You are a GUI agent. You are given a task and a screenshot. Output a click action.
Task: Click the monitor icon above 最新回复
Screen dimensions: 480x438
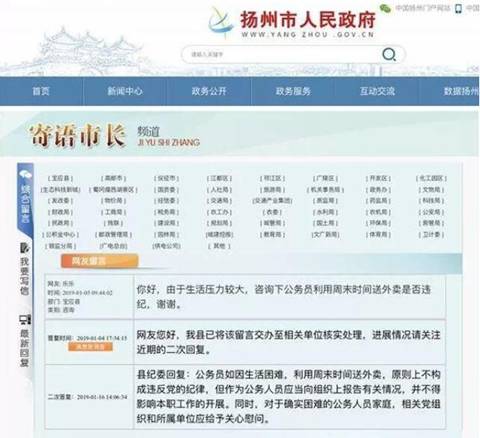point(25,320)
